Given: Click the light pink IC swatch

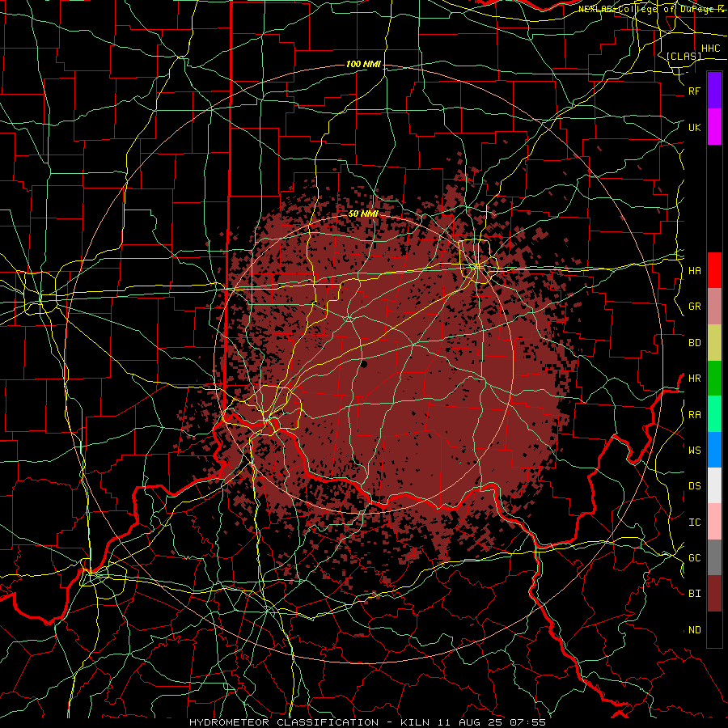Looking at the screenshot, I should tap(714, 522).
